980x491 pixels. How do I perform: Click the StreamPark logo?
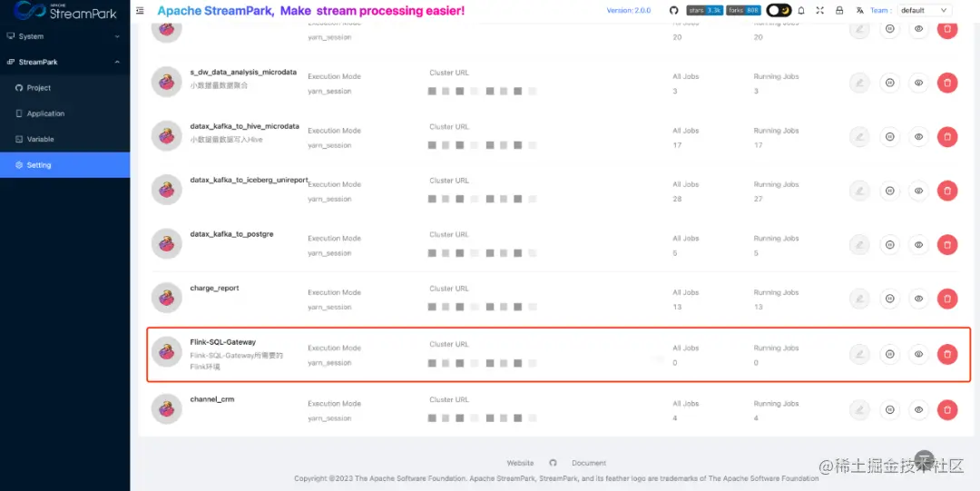(65, 11)
